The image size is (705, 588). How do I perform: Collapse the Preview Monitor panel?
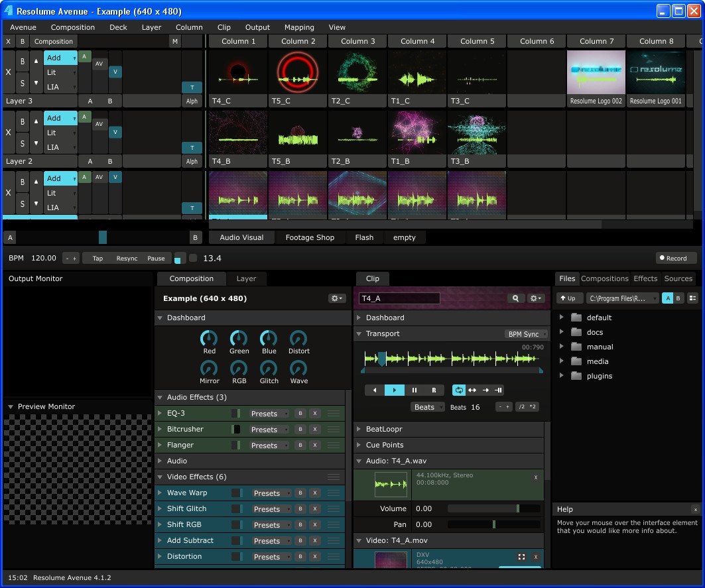11,406
